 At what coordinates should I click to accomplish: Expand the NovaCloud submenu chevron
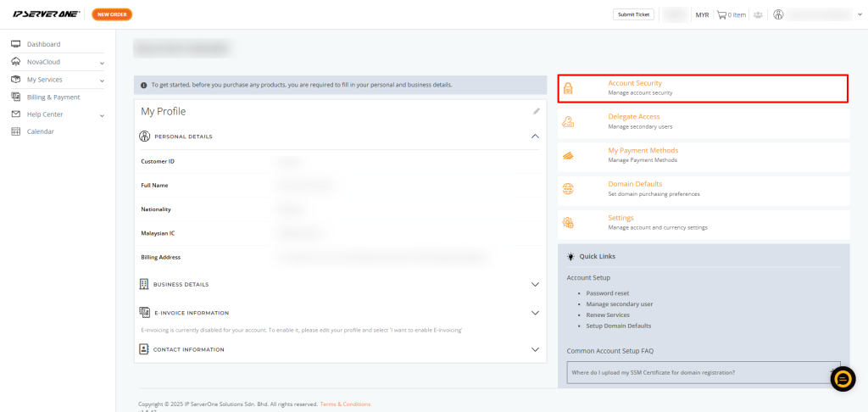click(x=102, y=63)
